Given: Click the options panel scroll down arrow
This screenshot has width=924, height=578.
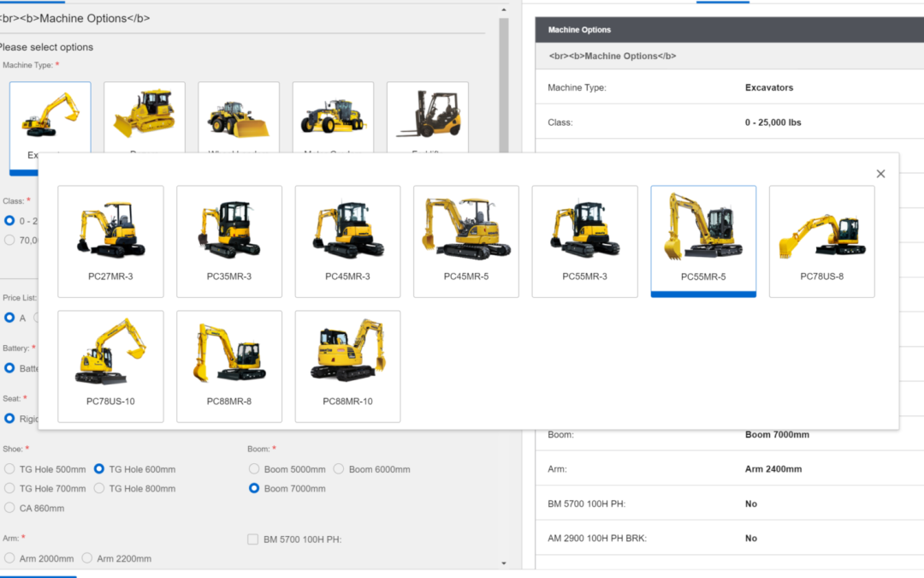Looking at the screenshot, I should click(504, 563).
